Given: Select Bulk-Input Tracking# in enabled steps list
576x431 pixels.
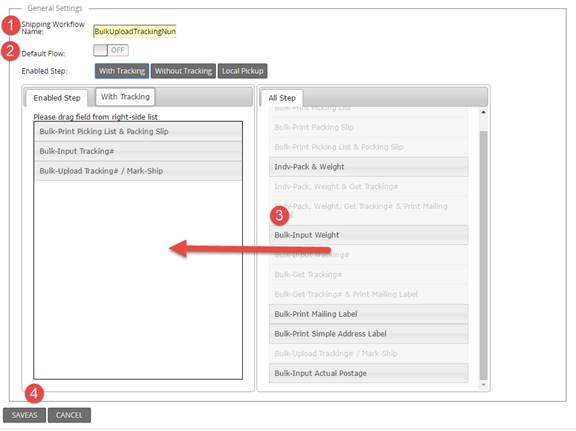Looking at the screenshot, I should [138, 151].
